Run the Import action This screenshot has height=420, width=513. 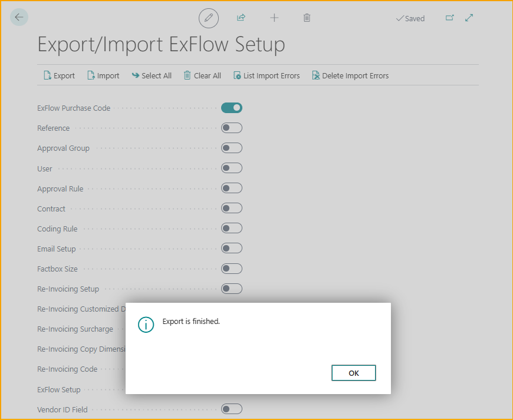point(103,75)
